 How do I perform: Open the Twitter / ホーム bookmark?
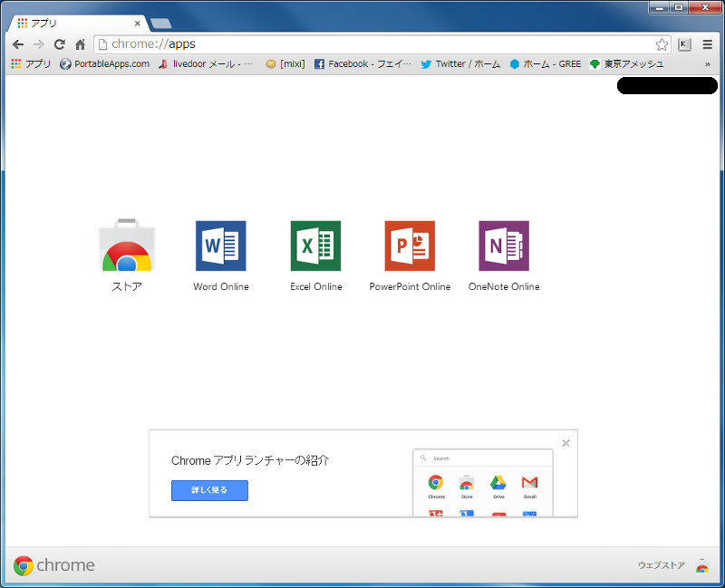coord(460,63)
